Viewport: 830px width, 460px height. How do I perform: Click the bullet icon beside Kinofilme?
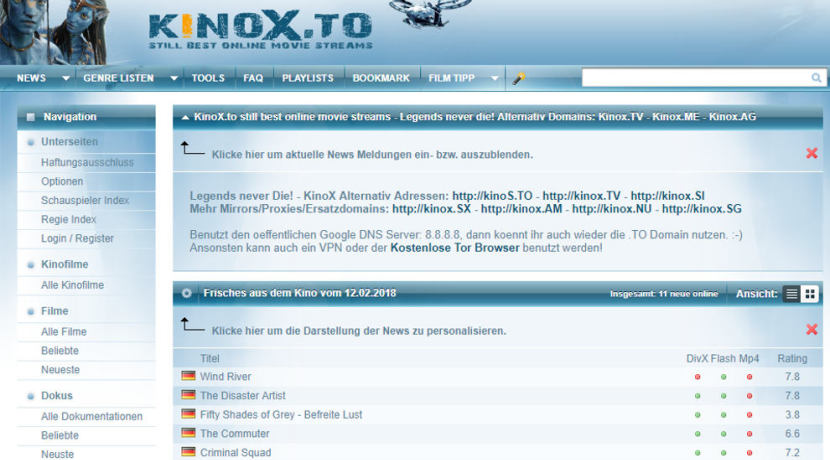tap(31, 265)
